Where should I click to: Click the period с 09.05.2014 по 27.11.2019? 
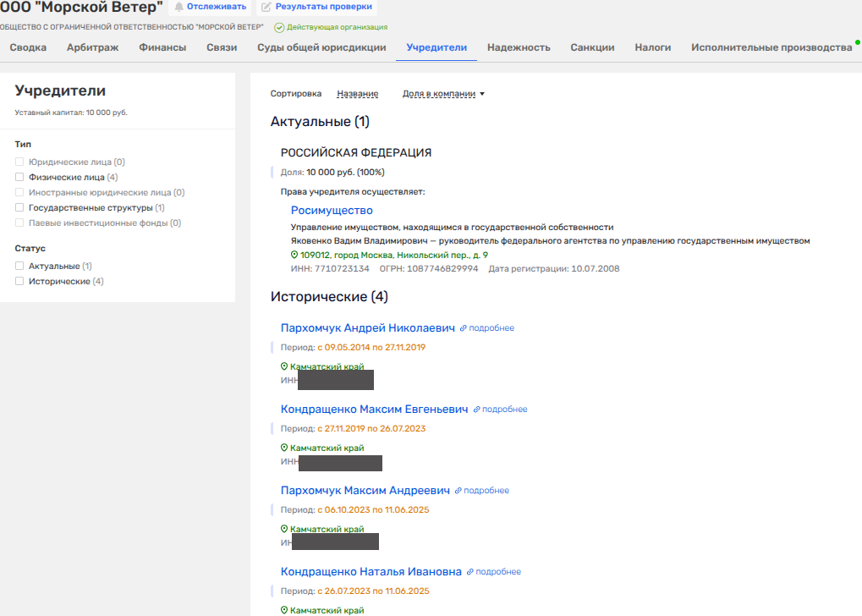coord(371,347)
